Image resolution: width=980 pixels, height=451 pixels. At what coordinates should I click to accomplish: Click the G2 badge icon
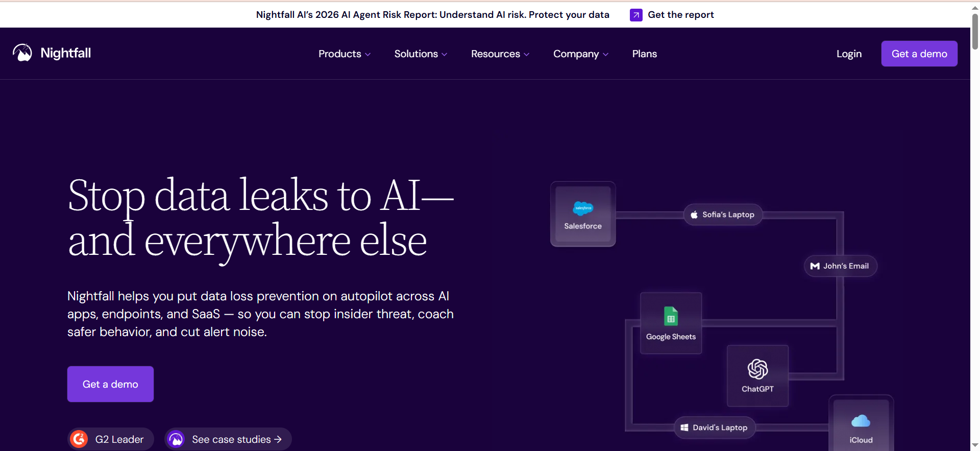[79, 439]
